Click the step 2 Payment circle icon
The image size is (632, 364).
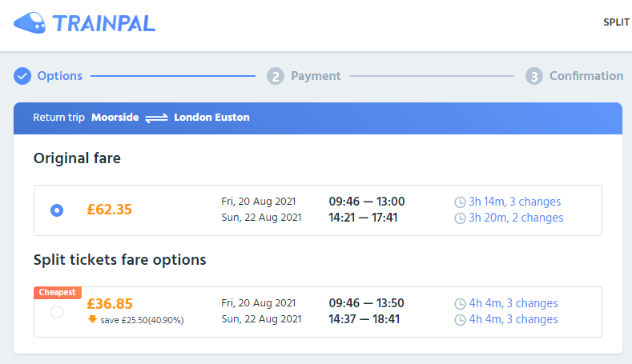[276, 76]
